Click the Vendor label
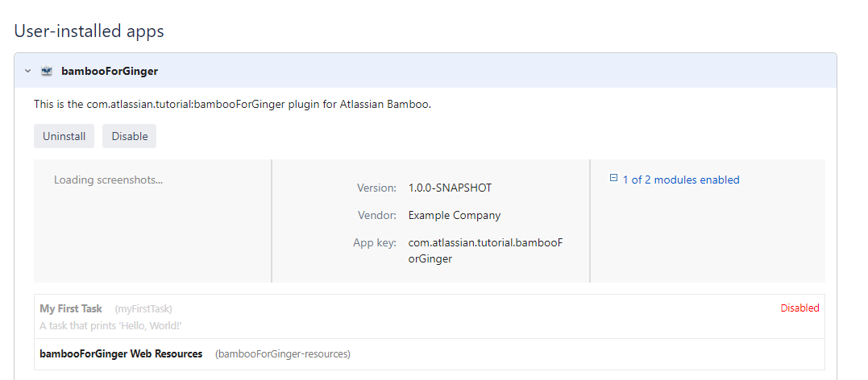868x380 pixels. tap(377, 215)
